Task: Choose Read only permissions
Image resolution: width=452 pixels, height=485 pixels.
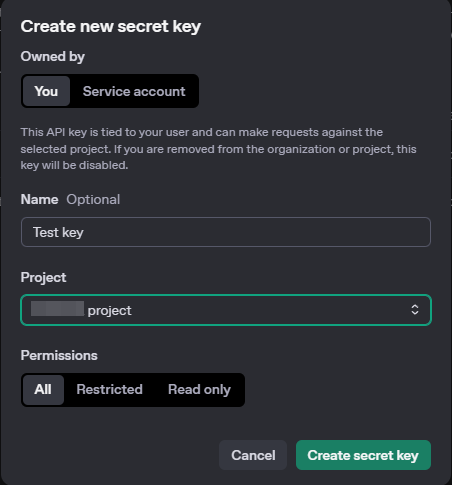Action: (199, 389)
